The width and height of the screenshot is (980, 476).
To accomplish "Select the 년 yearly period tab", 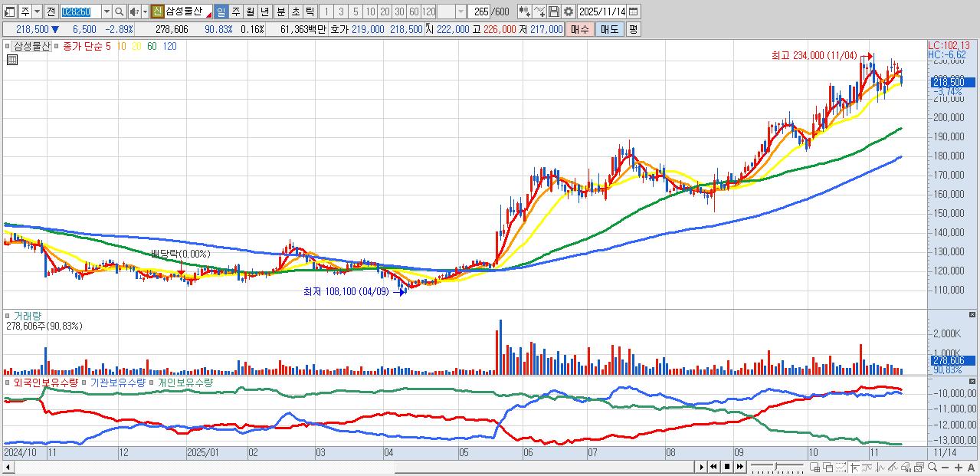I will pyautogui.click(x=264, y=11).
